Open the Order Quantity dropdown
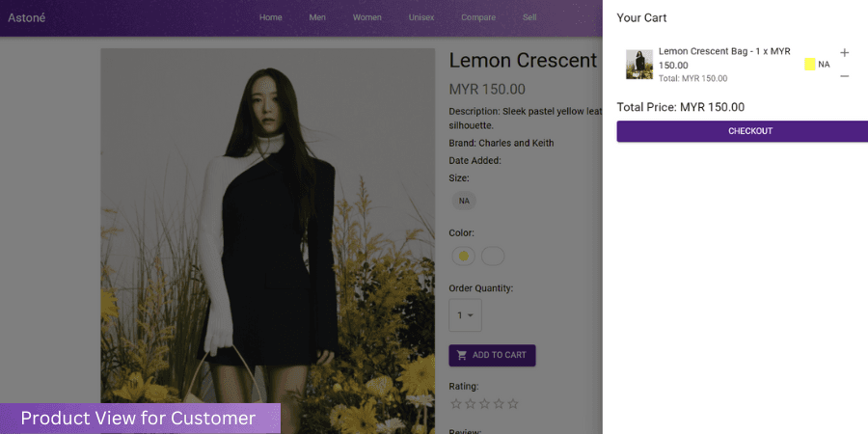This screenshot has height=434, width=868. tap(465, 315)
